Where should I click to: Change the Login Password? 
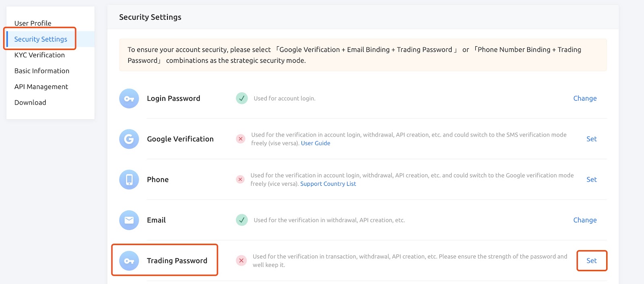[585, 98]
